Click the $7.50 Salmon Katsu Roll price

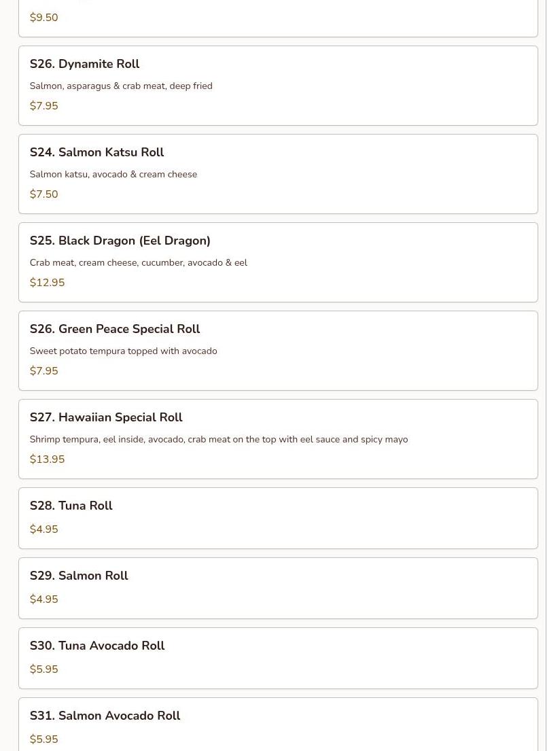[43, 194]
